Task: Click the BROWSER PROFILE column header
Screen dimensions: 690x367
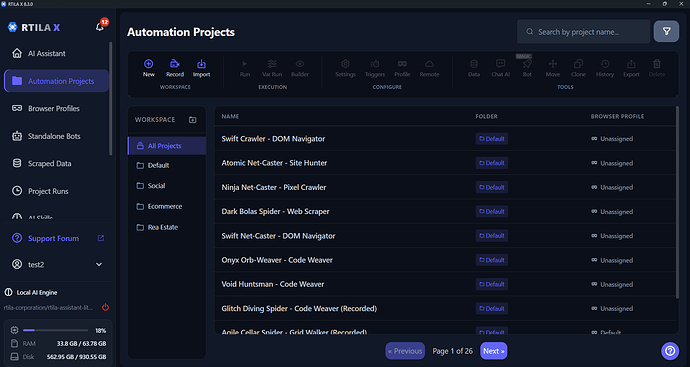Action: tap(617, 116)
